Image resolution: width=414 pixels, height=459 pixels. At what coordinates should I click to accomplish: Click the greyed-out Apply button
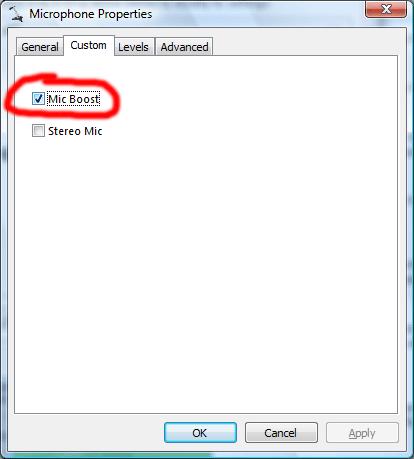point(362,433)
